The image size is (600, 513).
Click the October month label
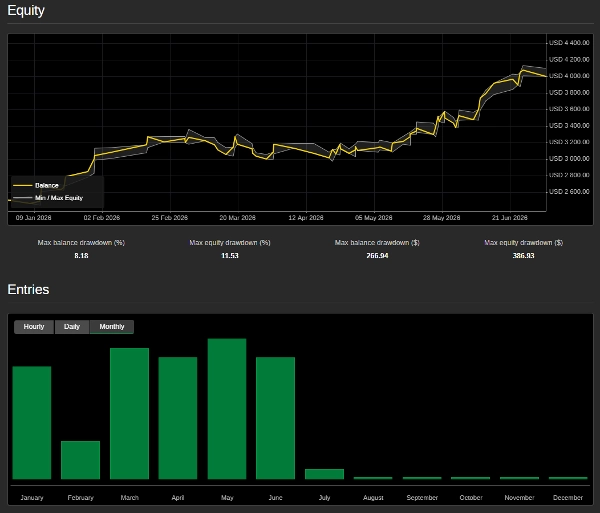(x=471, y=498)
